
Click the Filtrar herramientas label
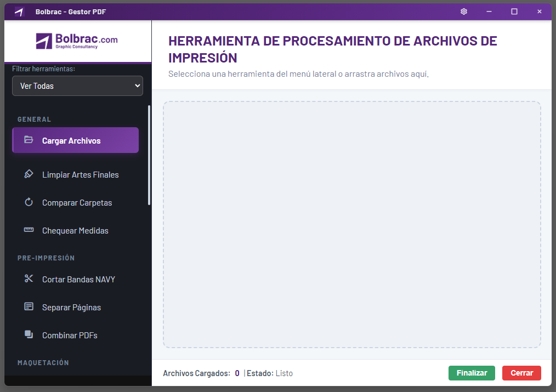click(44, 69)
